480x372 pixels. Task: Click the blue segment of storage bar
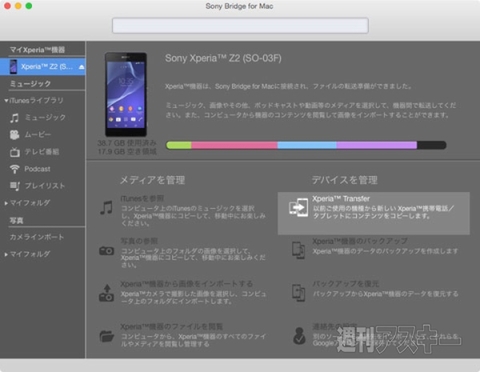tap(307, 145)
